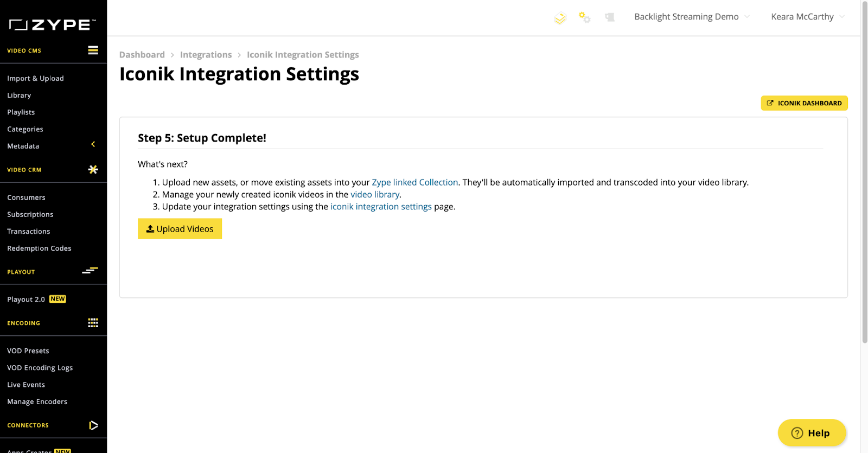Open Import & Upload in sidebar
The image size is (868, 453).
pyautogui.click(x=35, y=78)
